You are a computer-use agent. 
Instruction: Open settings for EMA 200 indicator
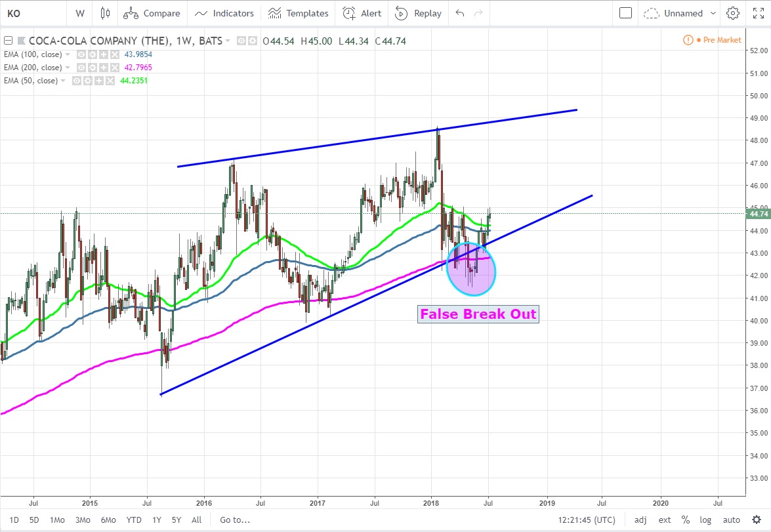[x=93, y=68]
